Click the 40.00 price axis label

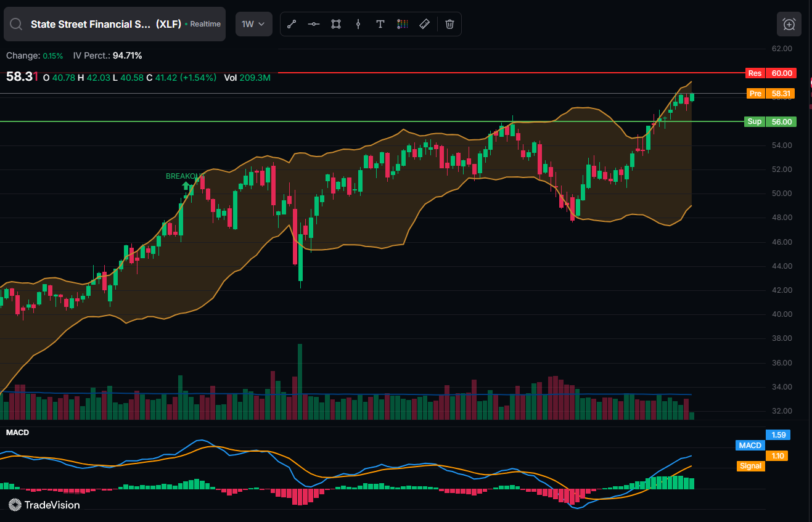tap(782, 314)
